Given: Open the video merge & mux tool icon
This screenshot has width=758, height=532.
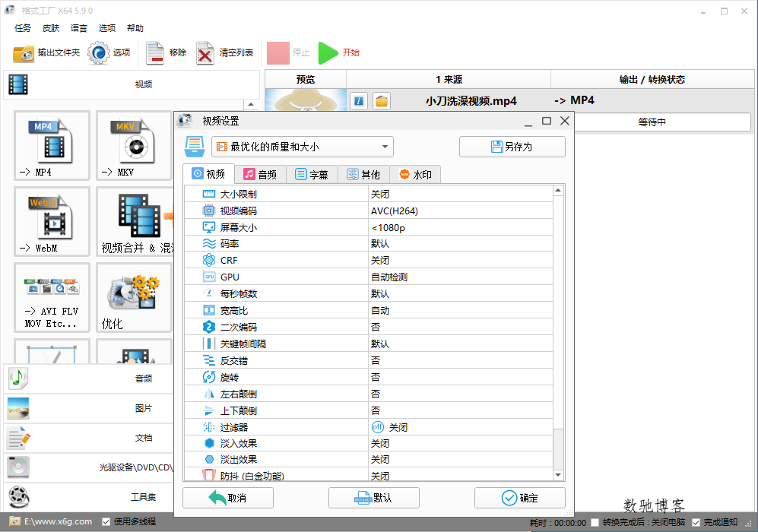Looking at the screenshot, I should (x=135, y=221).
